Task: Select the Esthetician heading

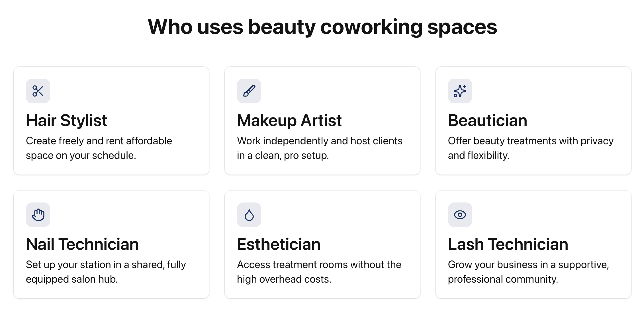Action: click(x=279, y=244)
